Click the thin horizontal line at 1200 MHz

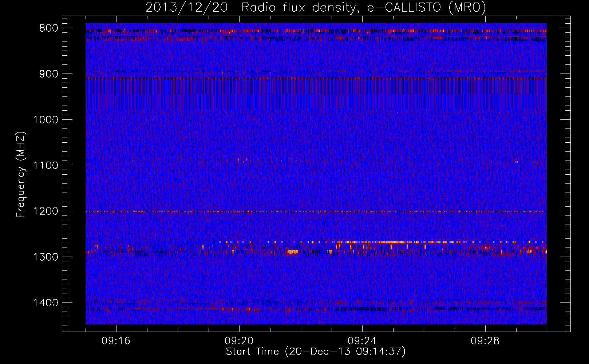tap(316, 211)
